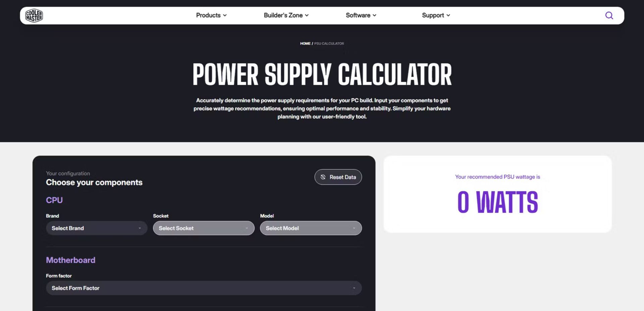Open the search magnifier icon

pos(609,15)
